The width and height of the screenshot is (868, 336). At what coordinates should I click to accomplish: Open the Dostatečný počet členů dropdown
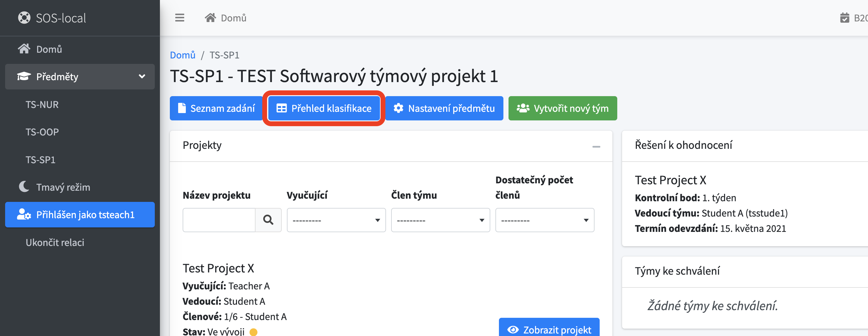(x=545, y=220)
